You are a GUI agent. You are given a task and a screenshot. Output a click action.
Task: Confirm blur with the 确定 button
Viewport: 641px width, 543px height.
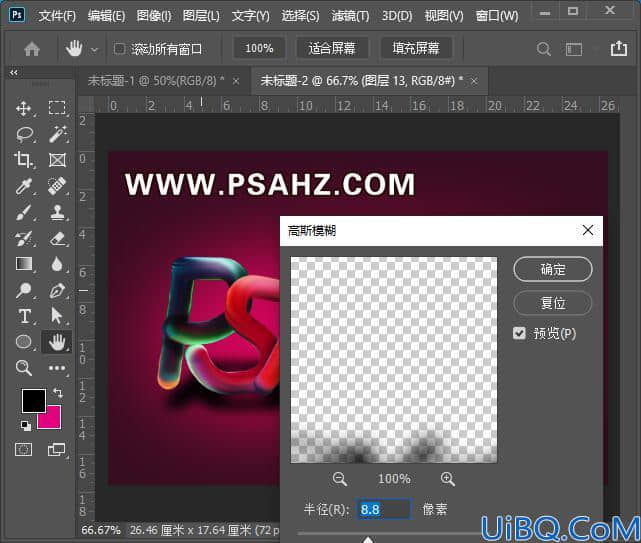click(x=553, y=269)
